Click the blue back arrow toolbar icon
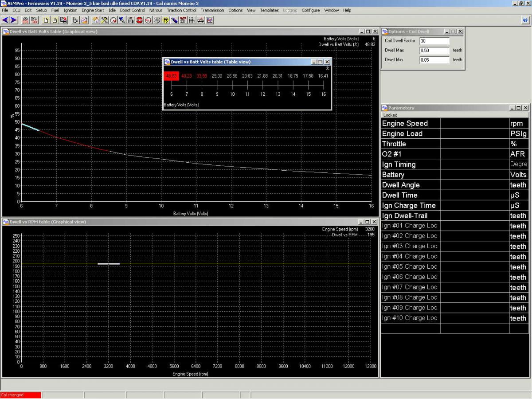532x399 pixels. coord(5,20)
